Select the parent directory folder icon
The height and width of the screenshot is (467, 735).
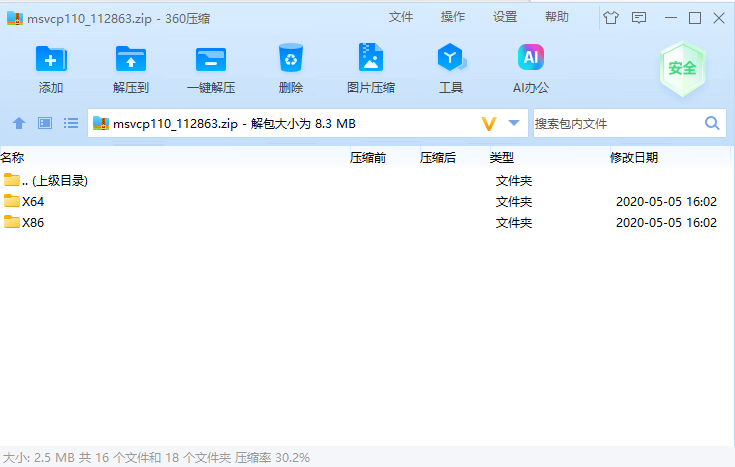click(12, 180)
